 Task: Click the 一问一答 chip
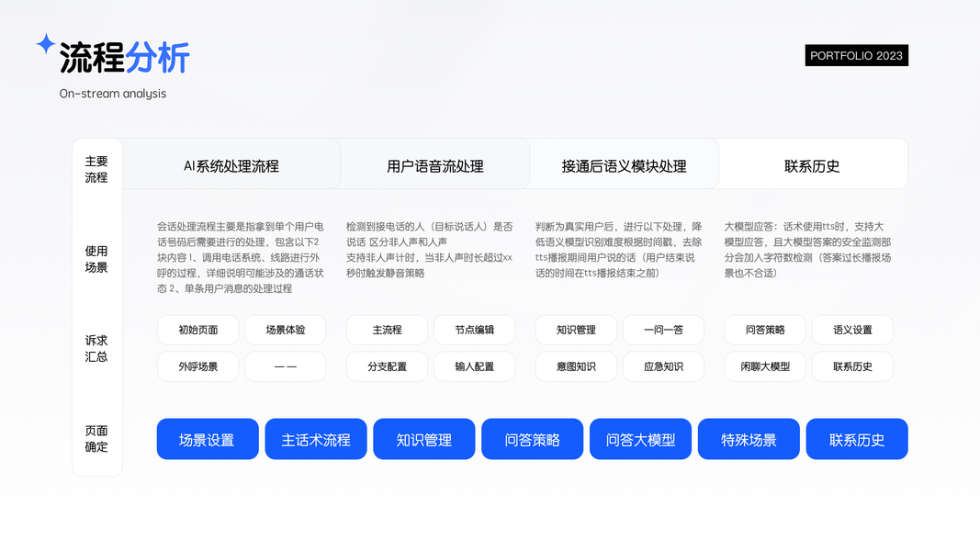click(664, 330)
